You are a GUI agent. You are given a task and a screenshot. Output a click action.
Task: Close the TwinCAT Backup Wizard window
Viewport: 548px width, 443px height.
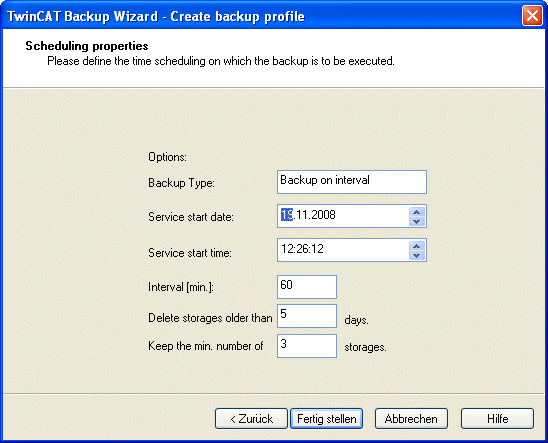point(532,16)
